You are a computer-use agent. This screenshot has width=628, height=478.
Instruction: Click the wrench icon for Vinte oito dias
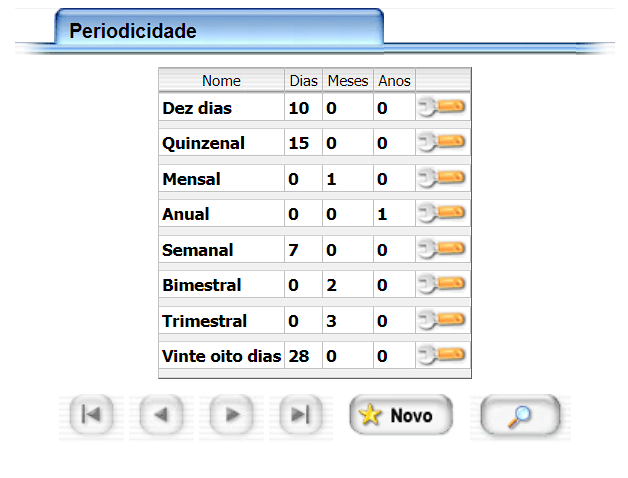pos(442,355)
